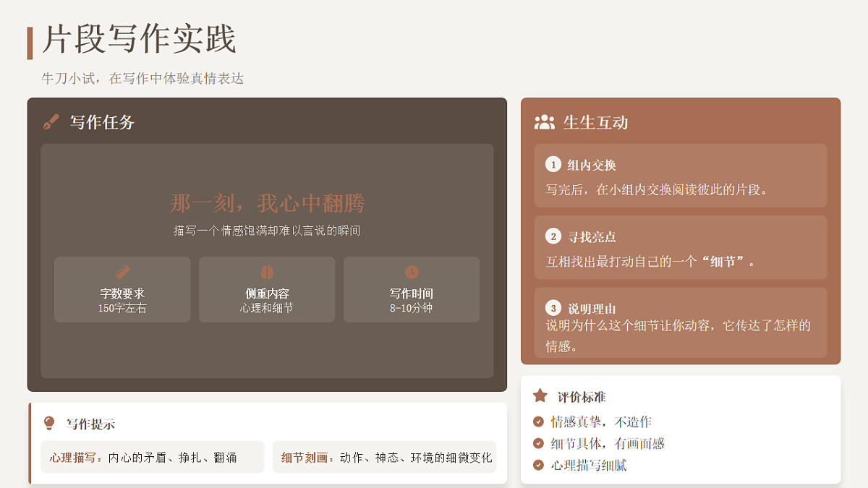Click the criterion 情感真挚，不造作
Image resolution: width=868 pixels, height=488 pixels.
point(601,421)
